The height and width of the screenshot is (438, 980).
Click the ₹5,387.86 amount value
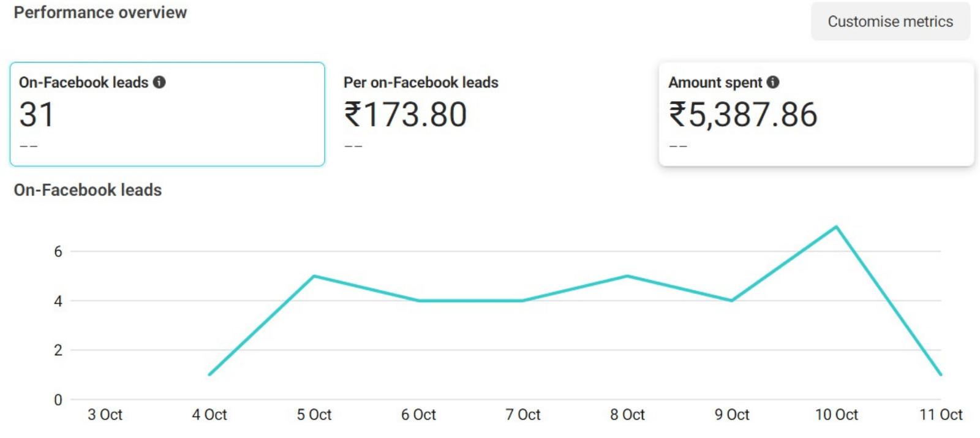743,115
